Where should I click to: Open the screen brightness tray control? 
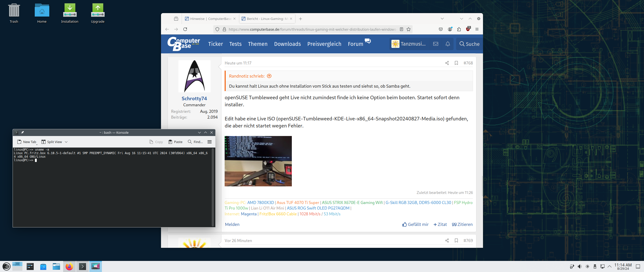587,266
